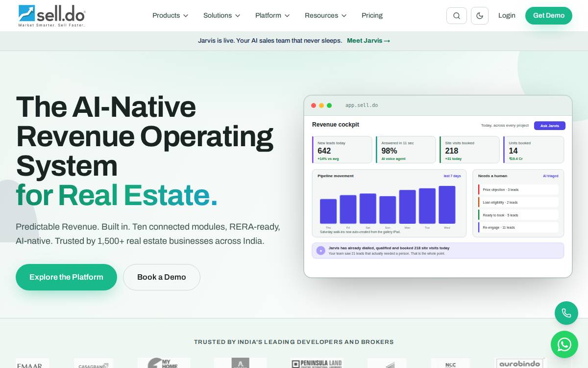Viewport: 588px width, 368px height.
Task: Click the aurobindo logo
Action: 519,364
